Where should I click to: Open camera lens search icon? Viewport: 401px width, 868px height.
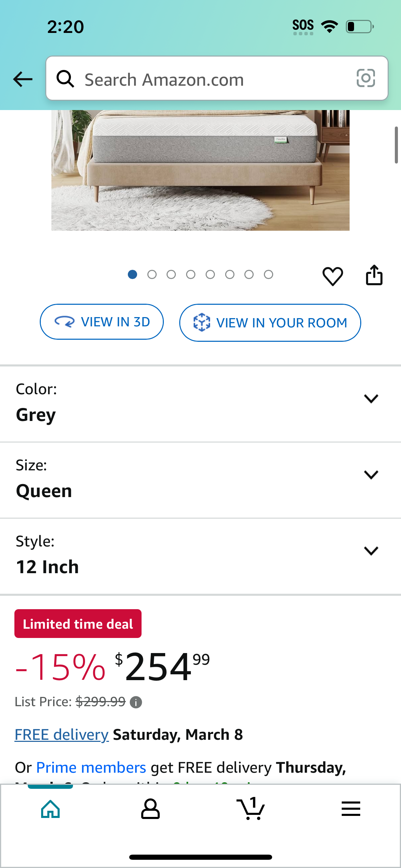(366, 78)
